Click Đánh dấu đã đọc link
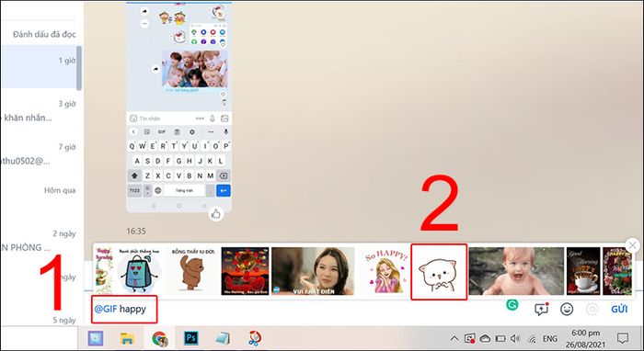Screen dimensions: 644x351 click(44, 34)
